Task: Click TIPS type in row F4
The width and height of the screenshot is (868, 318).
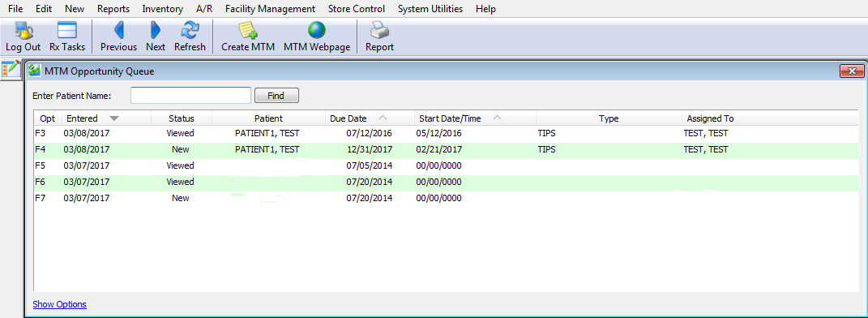Action: point(546,149)
